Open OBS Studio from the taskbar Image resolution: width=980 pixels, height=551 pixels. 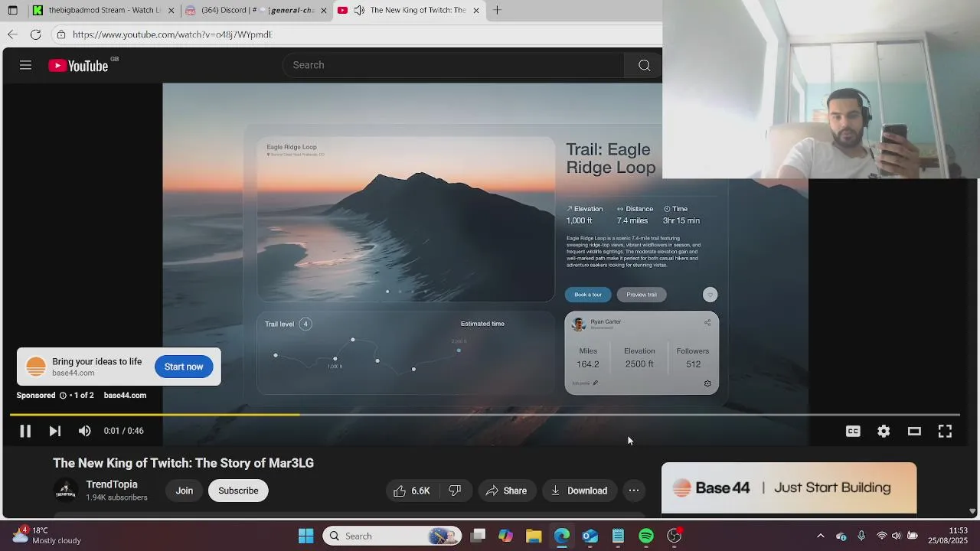675,536
